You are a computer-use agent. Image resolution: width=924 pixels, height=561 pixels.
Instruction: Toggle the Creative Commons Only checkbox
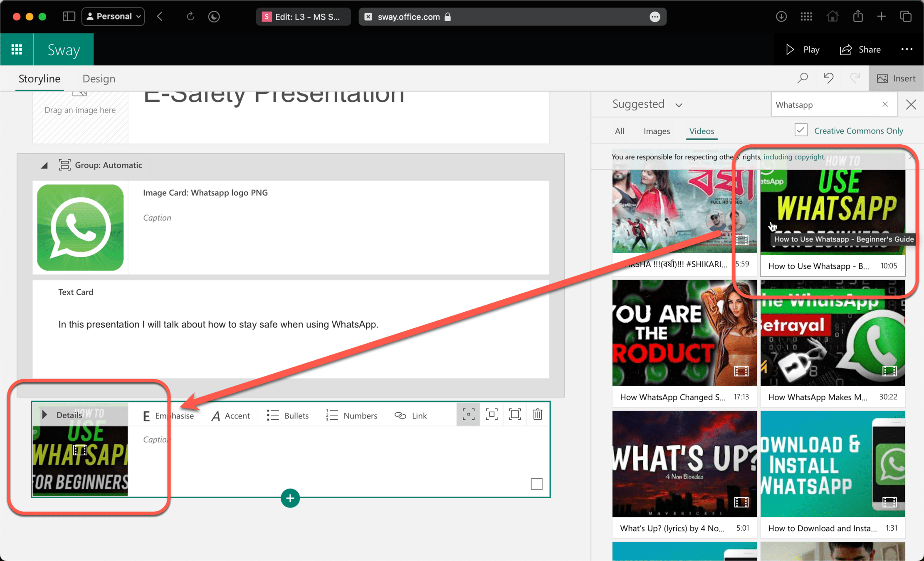click(801, 130)
